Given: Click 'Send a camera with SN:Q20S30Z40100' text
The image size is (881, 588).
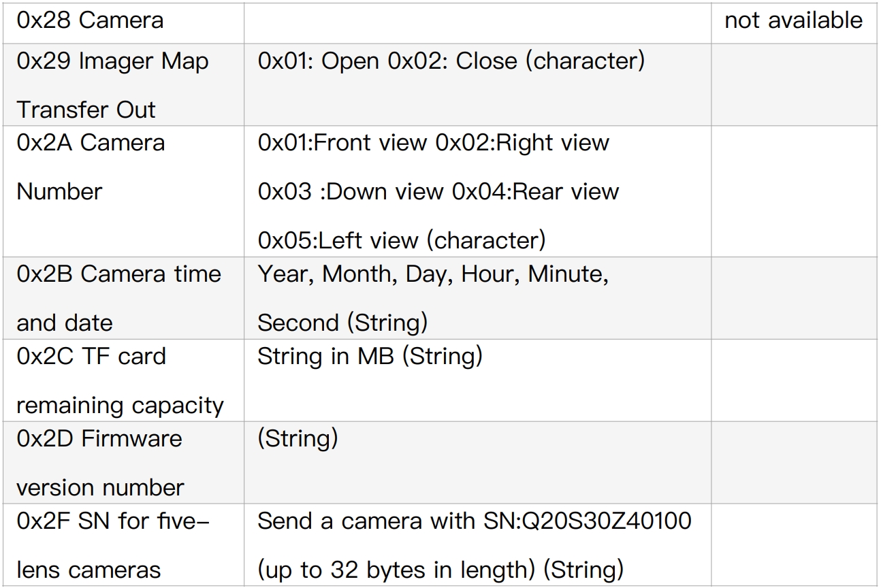Looking at the screenshot, I should [x=474, y=521].
